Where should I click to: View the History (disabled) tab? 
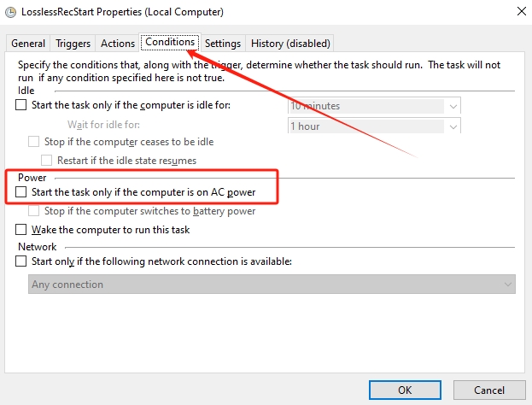click(x=290, y=44)
